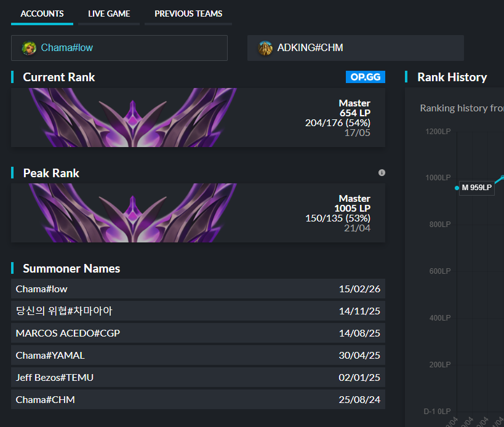Image resolution: width=504 pixels, height=427 pixels.
Task: Select the ADKING#CHM account
Action: point(356,48)
